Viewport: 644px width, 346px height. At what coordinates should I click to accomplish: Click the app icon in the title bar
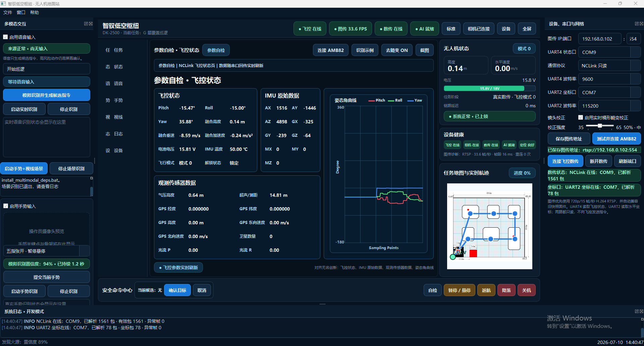pyautogui.click(x=3, y=4)
